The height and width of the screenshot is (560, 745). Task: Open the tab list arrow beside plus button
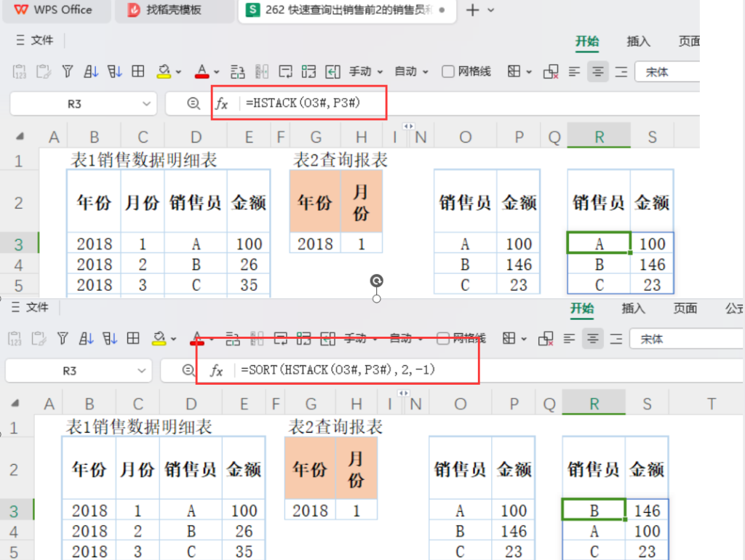click(x=491, y=10)
